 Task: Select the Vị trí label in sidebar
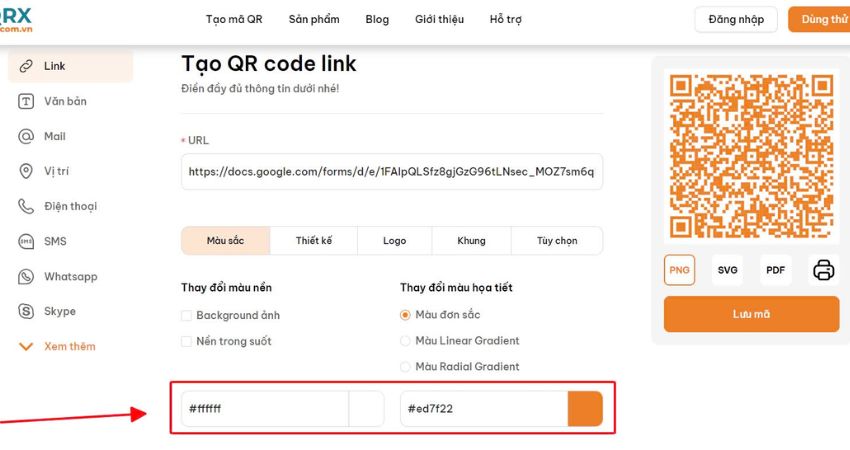(56, 171)
